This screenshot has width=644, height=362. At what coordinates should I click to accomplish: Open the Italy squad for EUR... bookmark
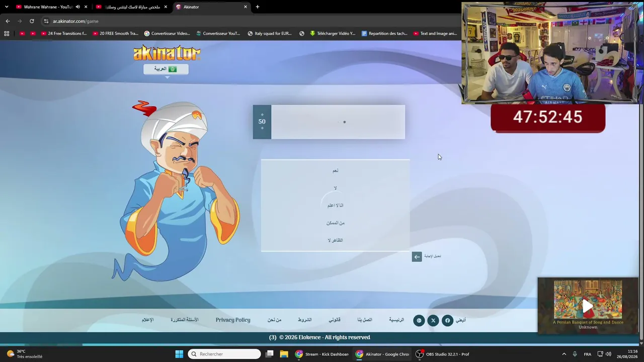click(x=270, y=34)
